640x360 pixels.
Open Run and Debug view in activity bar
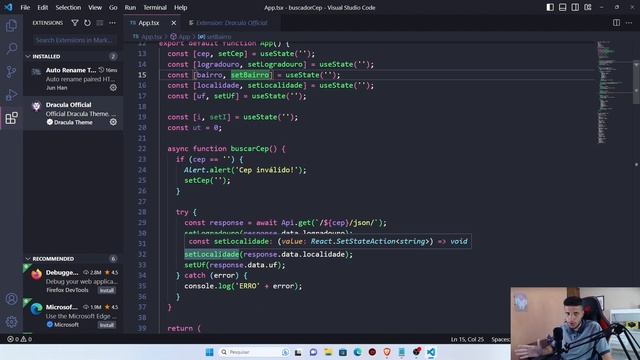click(11, 95)
